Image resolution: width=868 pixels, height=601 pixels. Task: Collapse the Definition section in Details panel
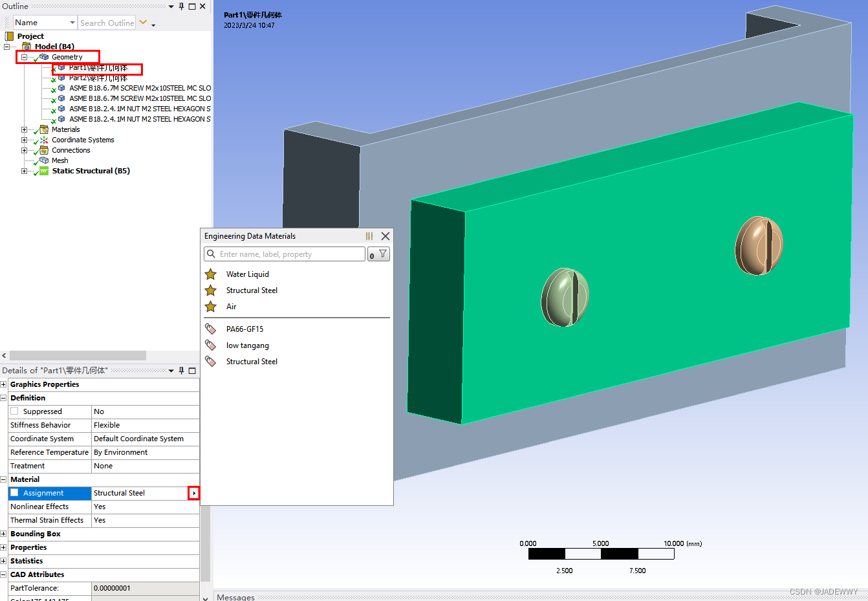[x=3, y=397]
